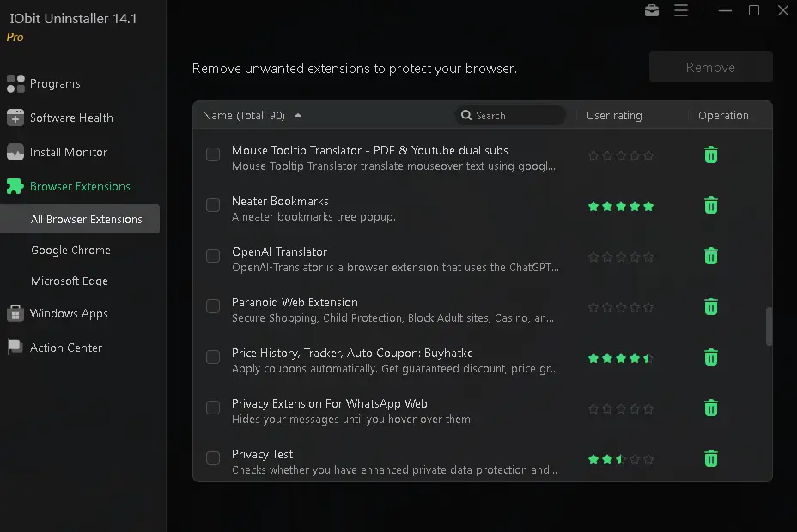Remove Privacy Test via its trash icon

[x=710, y=458]
